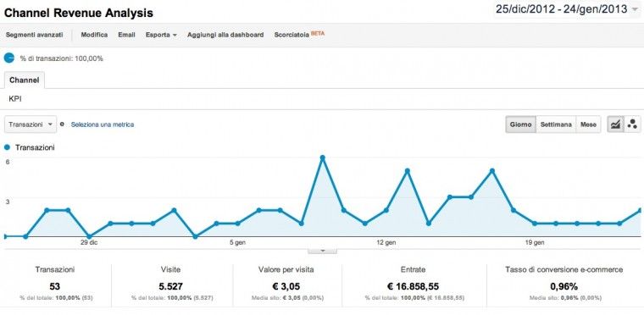Click Scorciatoia BETA
The height and width of the screenshot is (315, 644).
[x=299, y=35]
